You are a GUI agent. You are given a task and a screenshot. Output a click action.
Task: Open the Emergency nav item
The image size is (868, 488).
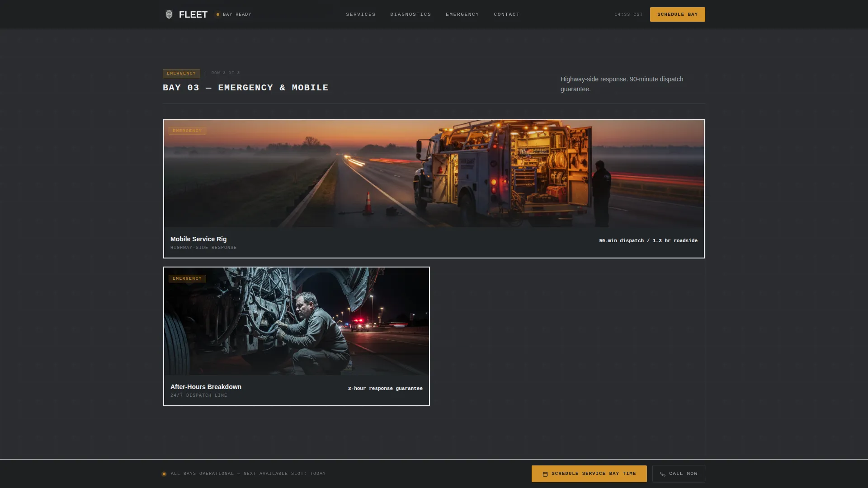[462, 14]
